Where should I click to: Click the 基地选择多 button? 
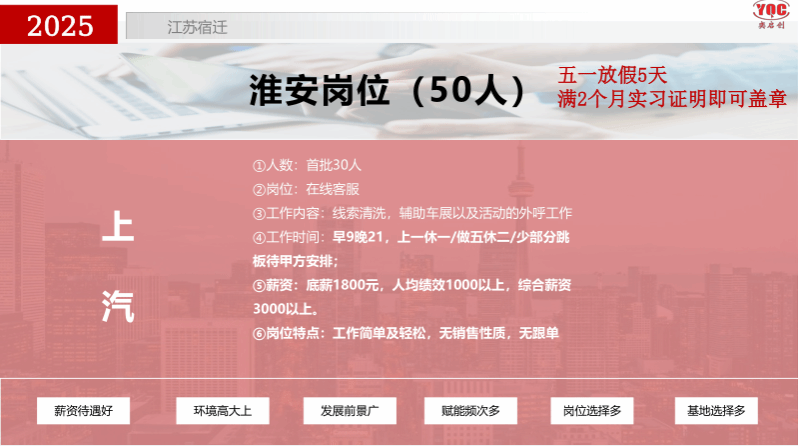[716, 410]
